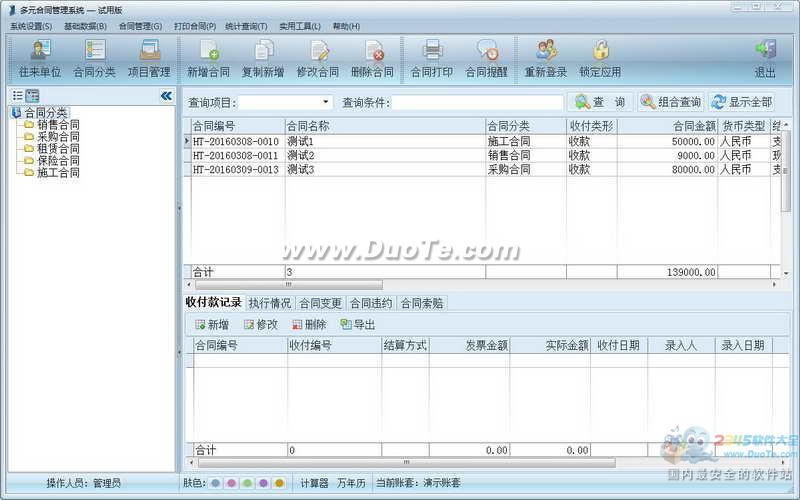The width and height of the screenshot is (800, 500).
Task: Select row HT-20160308-0010
Action: coord(482,141)
